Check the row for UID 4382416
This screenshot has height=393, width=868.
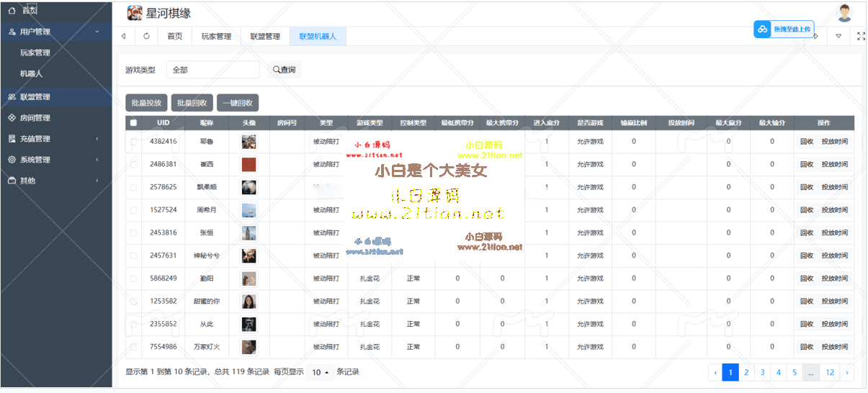coord(133,142)
